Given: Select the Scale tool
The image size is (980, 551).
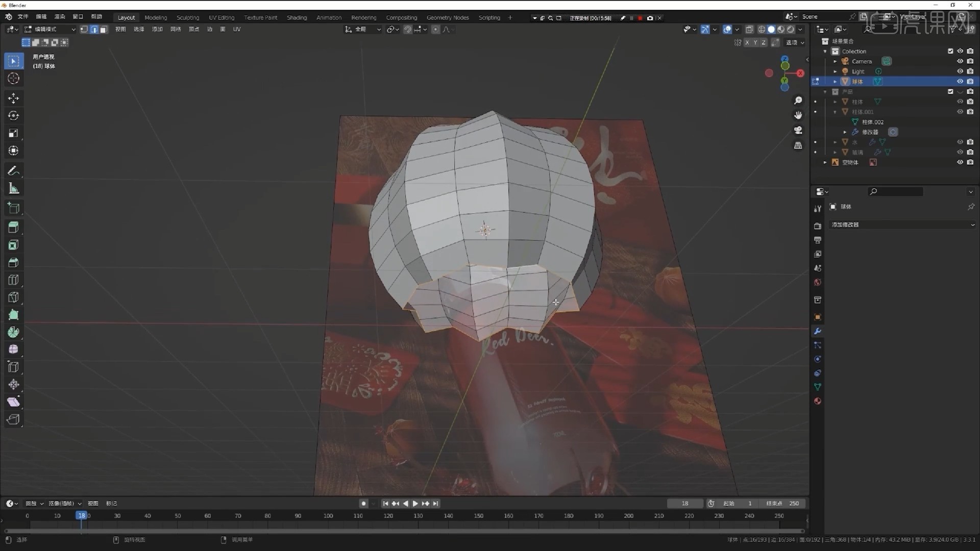Looking at the screenshot, I should (14, 133).
